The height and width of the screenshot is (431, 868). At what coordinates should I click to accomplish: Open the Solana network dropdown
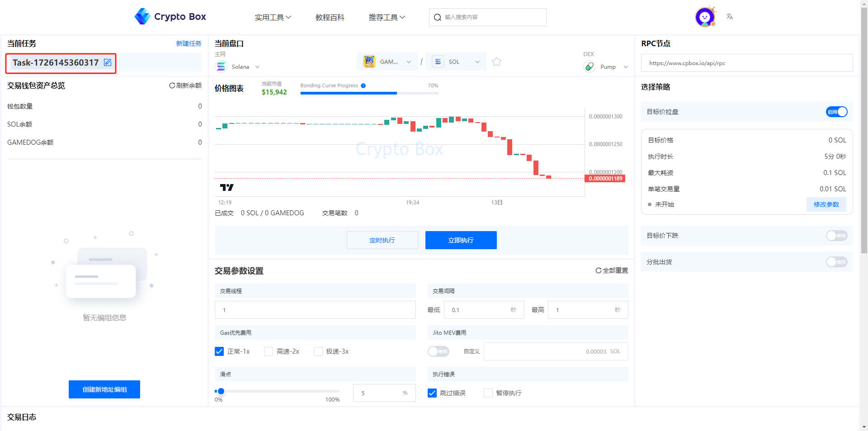click(238, 66)
